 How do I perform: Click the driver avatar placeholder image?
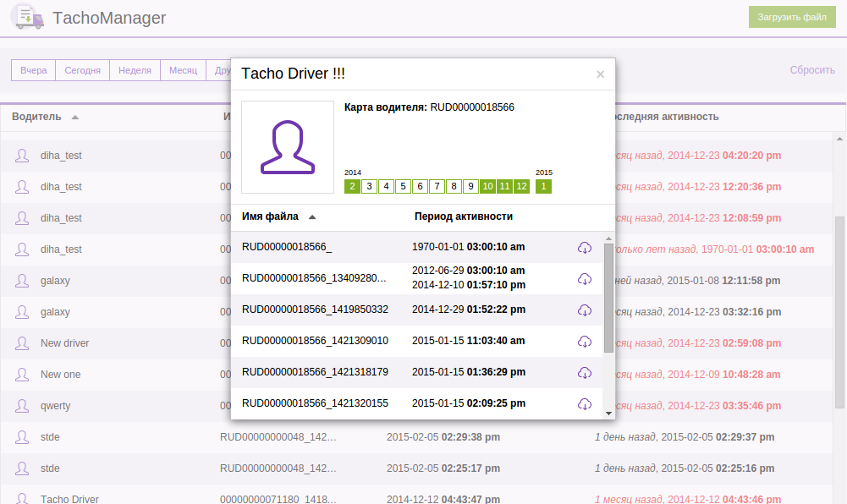pyautogui.click(x=288, y=147)
